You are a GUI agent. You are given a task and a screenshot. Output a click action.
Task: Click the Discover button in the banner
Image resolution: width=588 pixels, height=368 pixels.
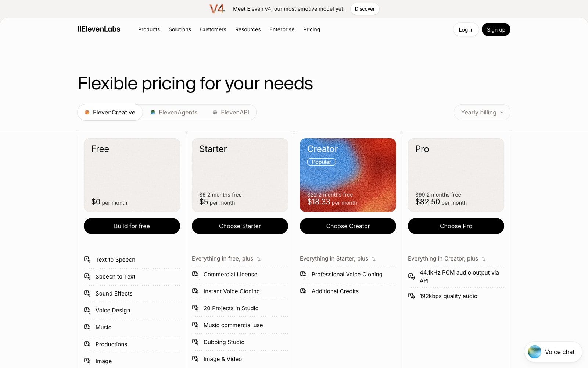pyautogui.click(x=365, y=9)
